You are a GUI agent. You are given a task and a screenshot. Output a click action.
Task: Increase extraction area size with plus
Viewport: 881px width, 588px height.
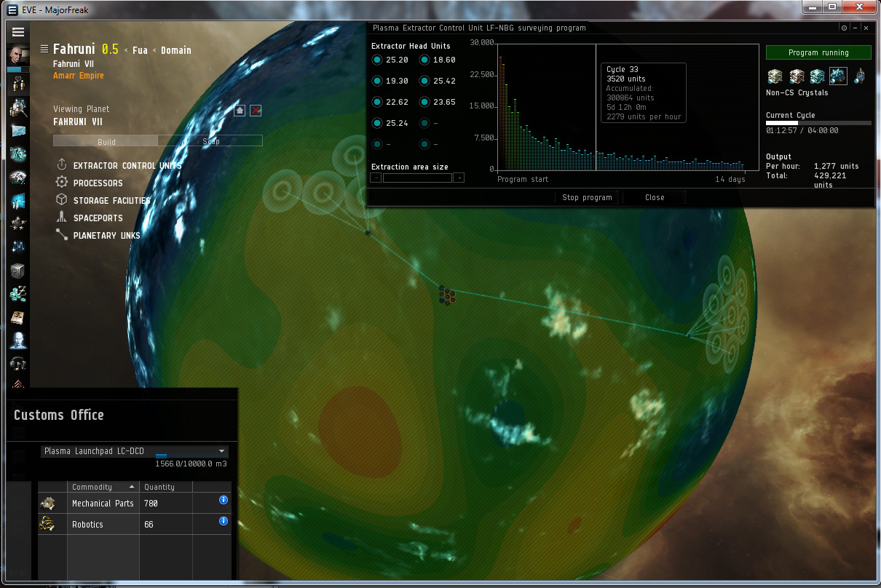tap(459, 178)
